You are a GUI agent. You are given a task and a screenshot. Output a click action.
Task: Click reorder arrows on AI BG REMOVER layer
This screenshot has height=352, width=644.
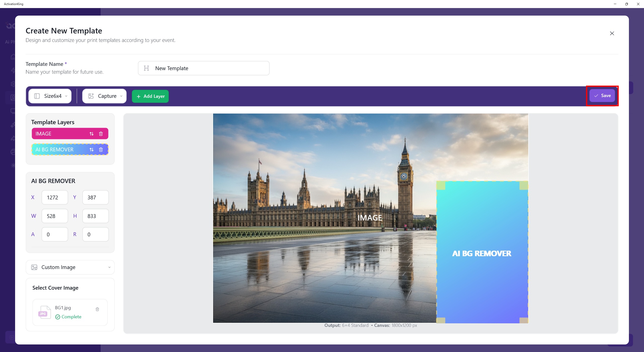pyautogui.click(x=92, y=150)
